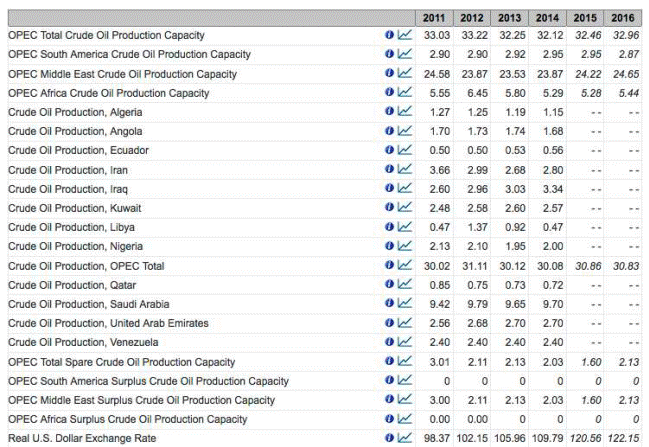Open chart icon for OPEC Middle East Crude Oil Production Capacity
Screen dimensions: 649x447
(x=405, y=73)
